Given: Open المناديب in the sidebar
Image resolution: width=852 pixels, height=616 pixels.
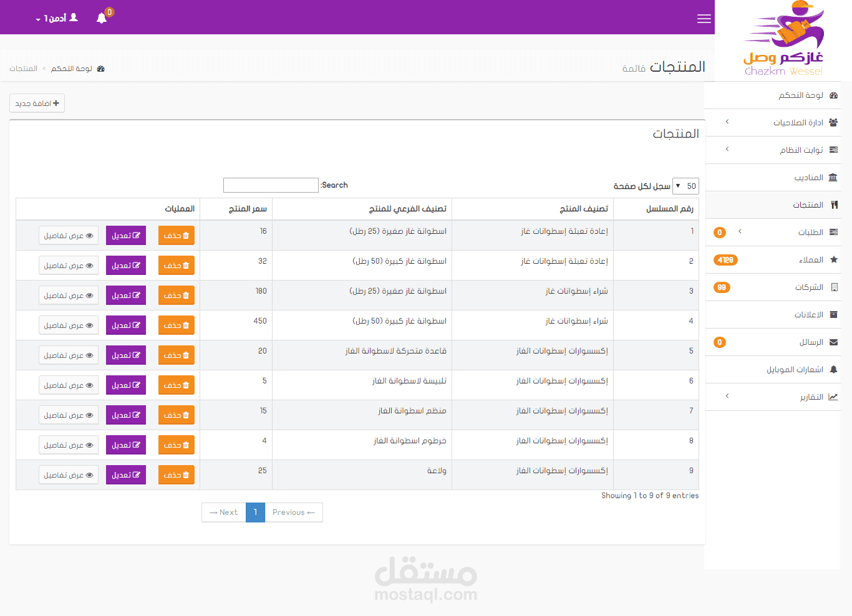Looking at the screenshot, I should tap(773, 178).
